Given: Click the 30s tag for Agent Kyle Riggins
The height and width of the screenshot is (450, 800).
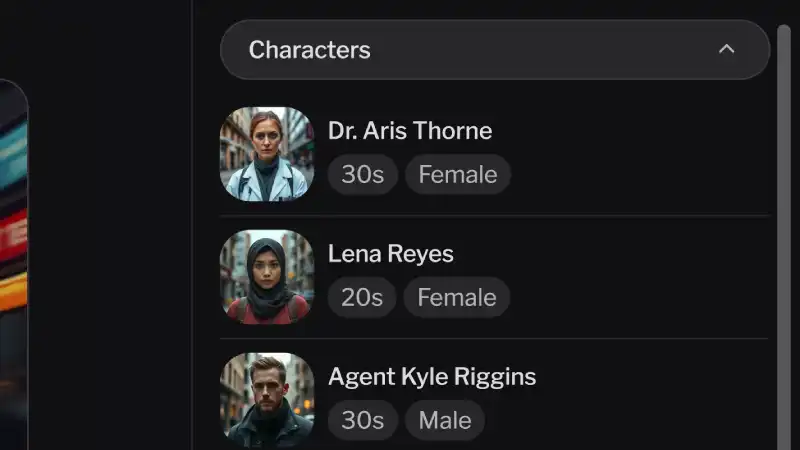Looking at the screenshot, I should tap(362, 421).
